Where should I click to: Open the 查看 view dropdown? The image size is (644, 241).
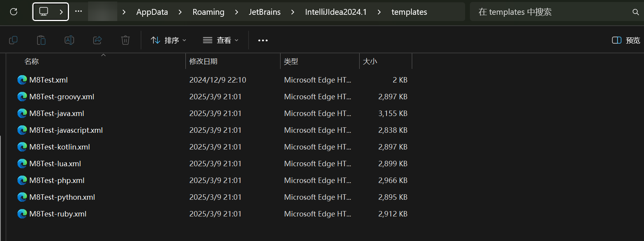coord(221,40)
